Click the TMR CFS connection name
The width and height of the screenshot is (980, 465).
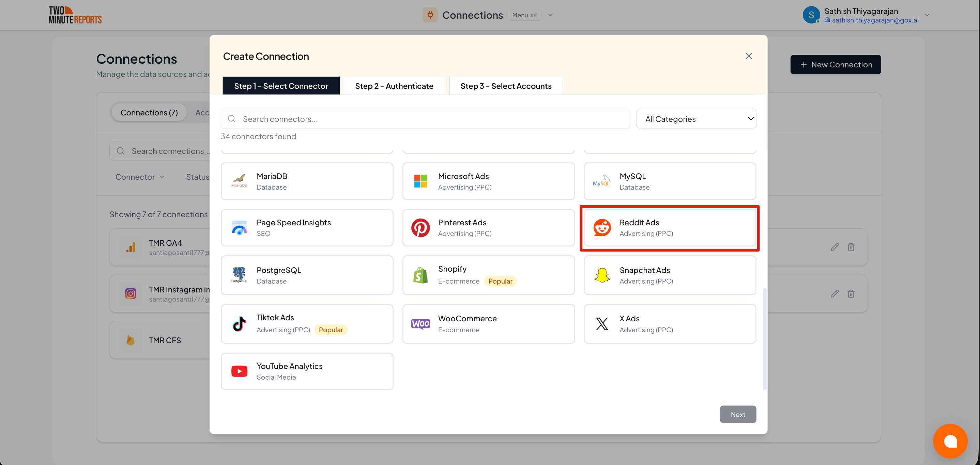(165, 340)
